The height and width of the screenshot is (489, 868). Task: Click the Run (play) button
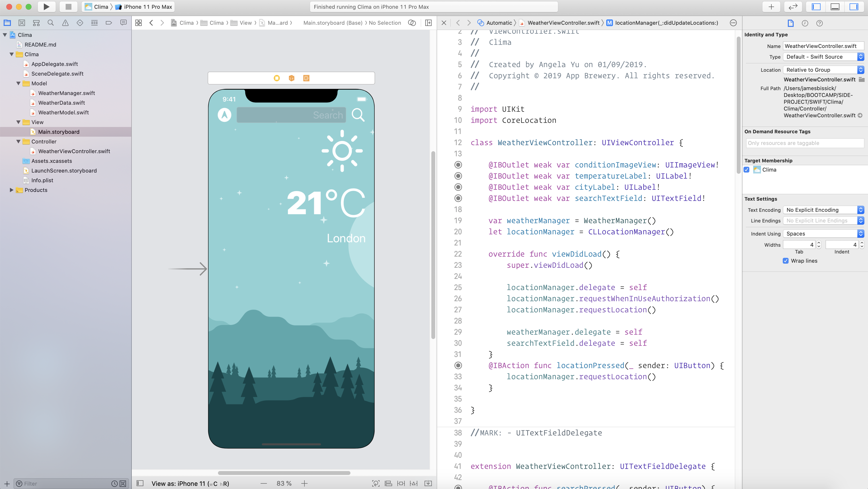click(46, 7)
